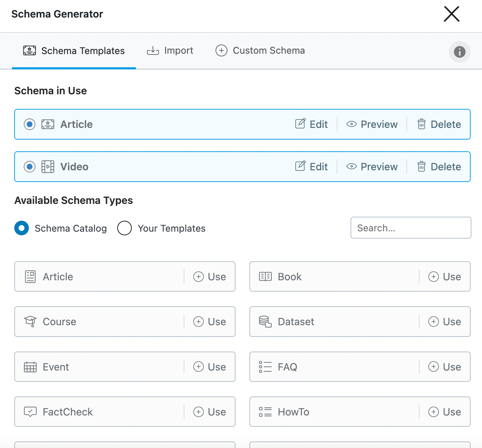Click the 'Course' label in the catalog
The width and height of the screenshot is (482, 448).
click(60, 322)
